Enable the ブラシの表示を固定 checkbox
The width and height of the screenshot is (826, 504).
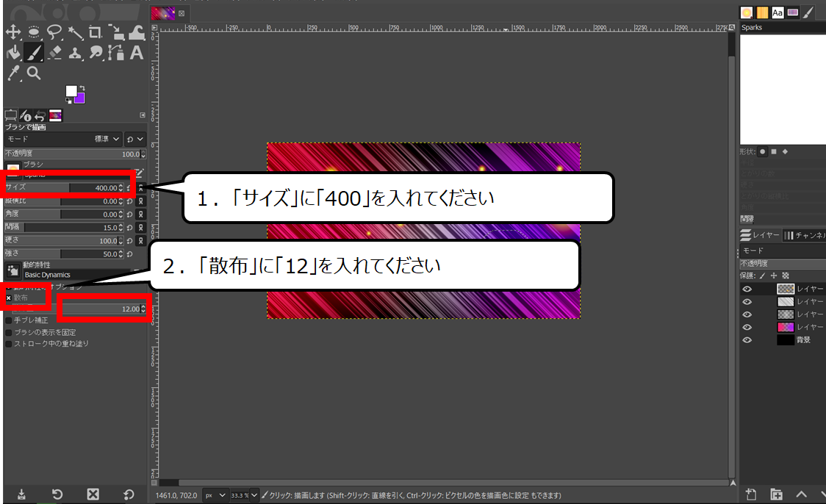(8, 333)
